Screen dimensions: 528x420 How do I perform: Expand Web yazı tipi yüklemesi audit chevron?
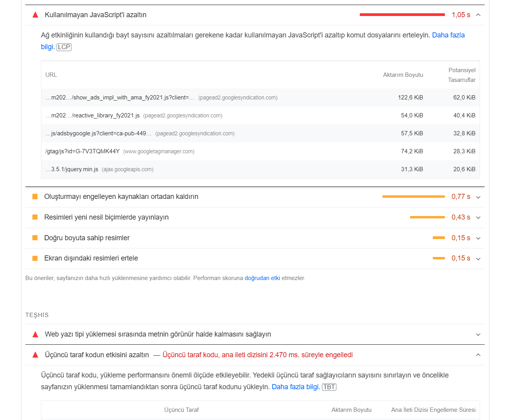[478, 335]
